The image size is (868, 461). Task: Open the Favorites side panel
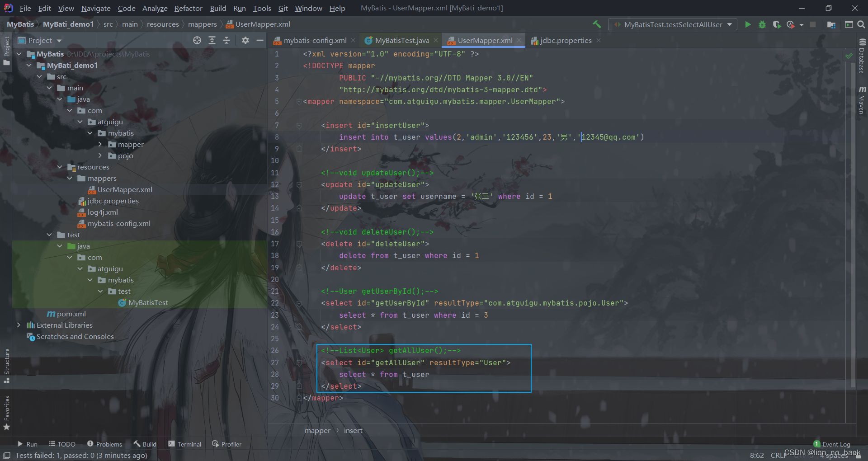click(7, 413)
